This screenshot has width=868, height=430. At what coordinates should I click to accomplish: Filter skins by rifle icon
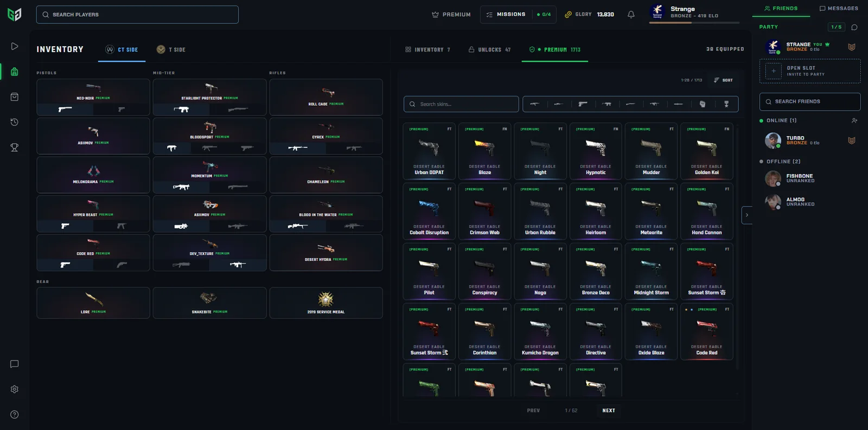pos(534,104)
